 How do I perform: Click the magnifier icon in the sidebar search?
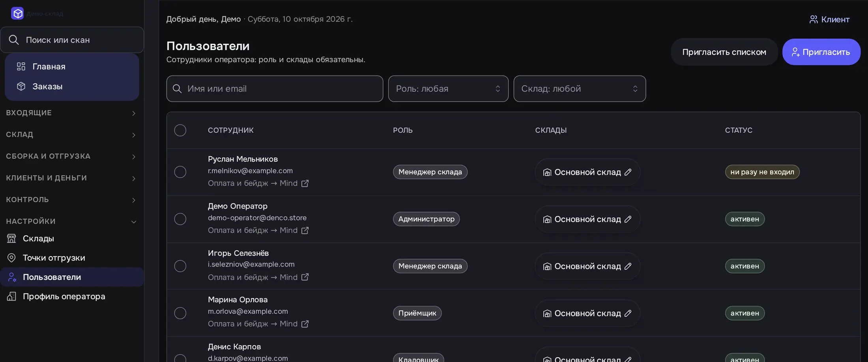coord(14,40)
